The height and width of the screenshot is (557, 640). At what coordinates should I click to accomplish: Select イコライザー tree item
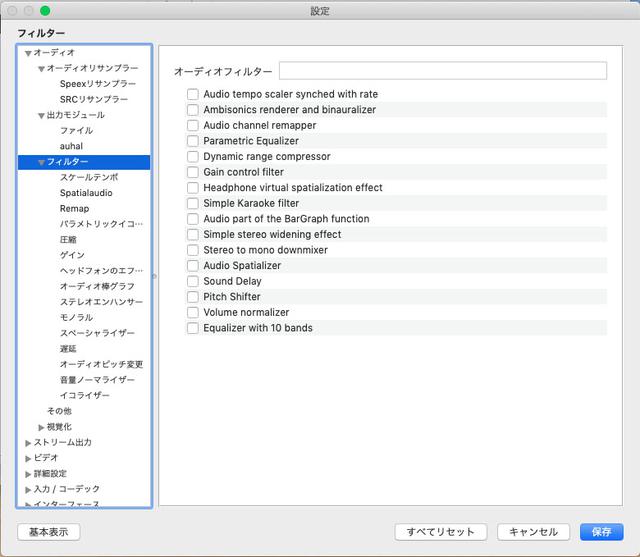click(84, 395)
